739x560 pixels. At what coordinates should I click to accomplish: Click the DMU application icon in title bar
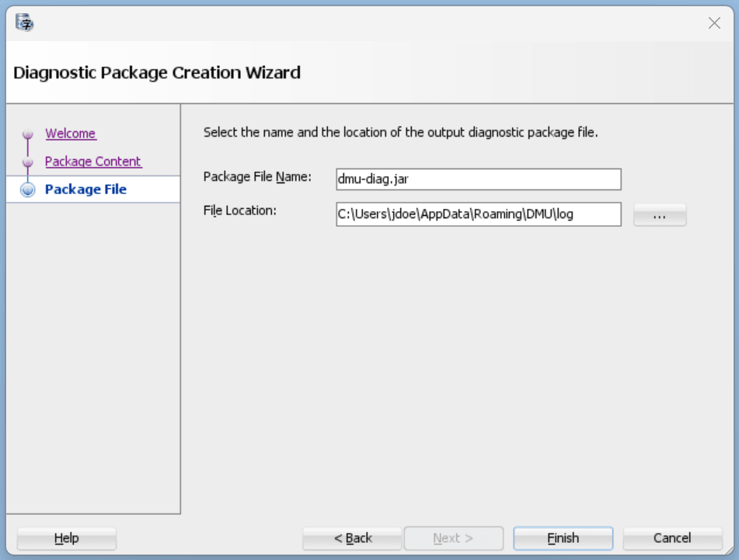(x=24, y=23)
